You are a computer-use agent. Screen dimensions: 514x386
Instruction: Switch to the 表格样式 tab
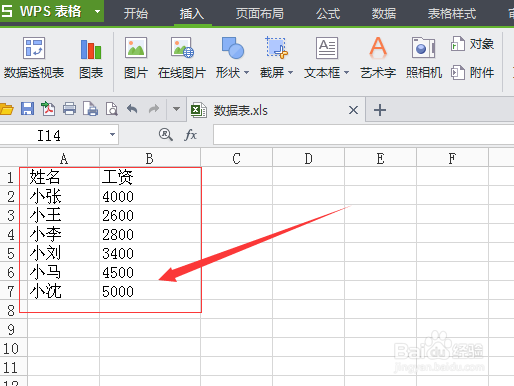pos(452,14)
